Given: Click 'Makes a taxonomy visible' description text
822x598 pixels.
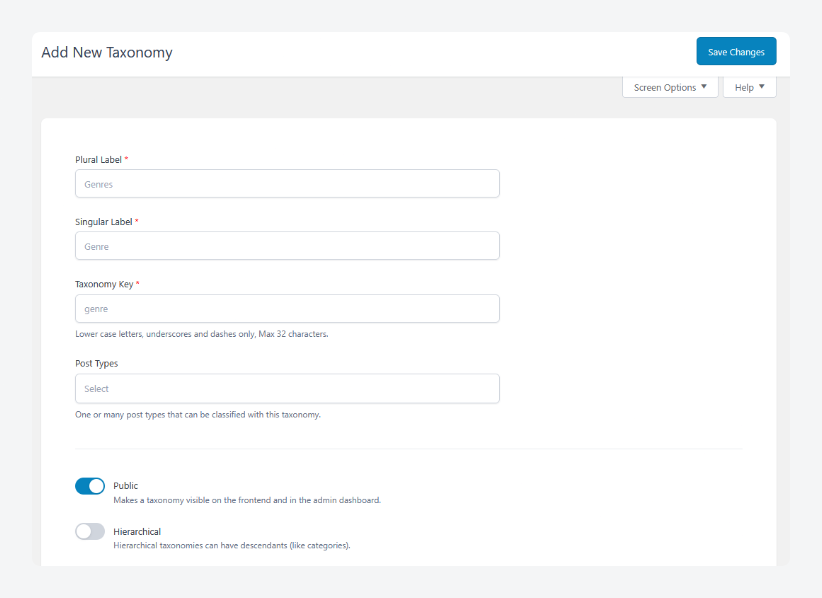Looking at the screenshot, I should (247, 500).
